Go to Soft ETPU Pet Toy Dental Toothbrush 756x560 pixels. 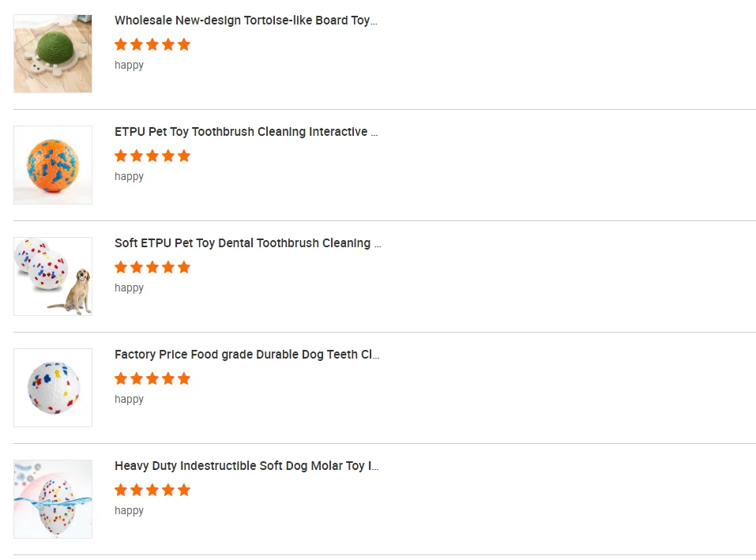(247, 243)
